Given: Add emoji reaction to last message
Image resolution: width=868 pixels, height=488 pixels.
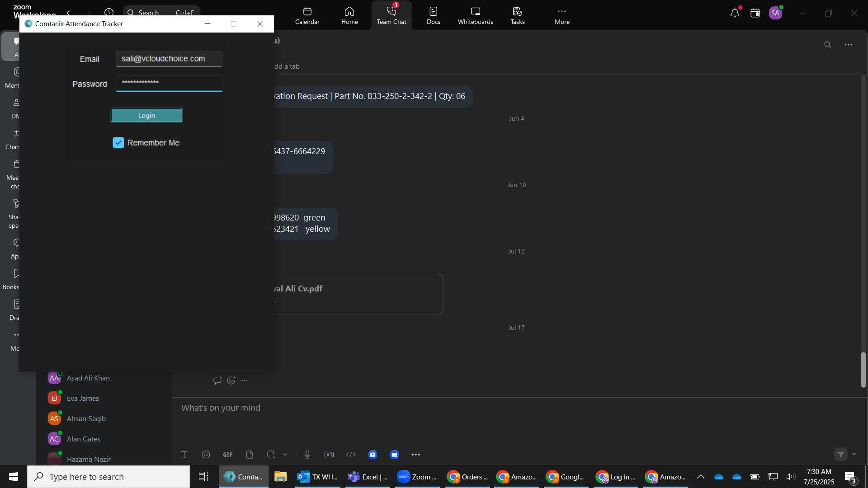Looking at the screenshot, I should (231, 380).
